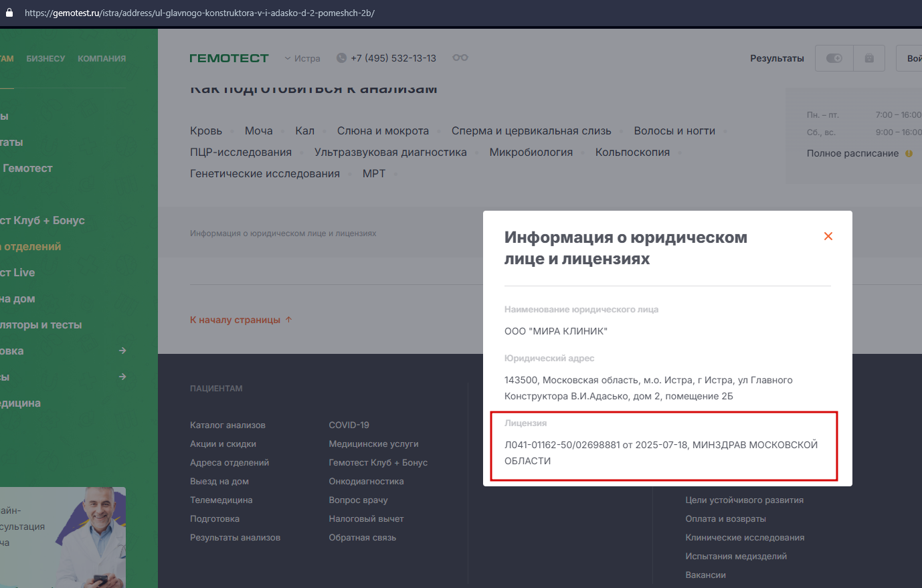Click К началу страницы link
922x588 pixels.
coord(235,320)
